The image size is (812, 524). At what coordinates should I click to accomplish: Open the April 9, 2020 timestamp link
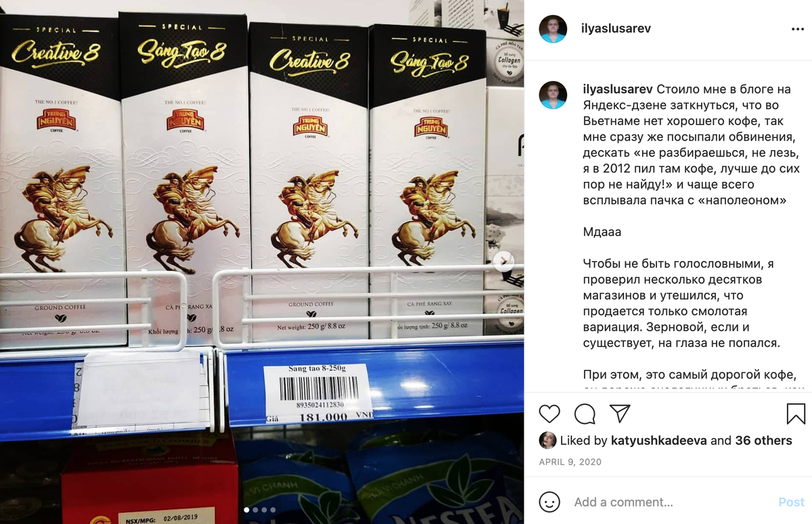click(x=570, y=462)
